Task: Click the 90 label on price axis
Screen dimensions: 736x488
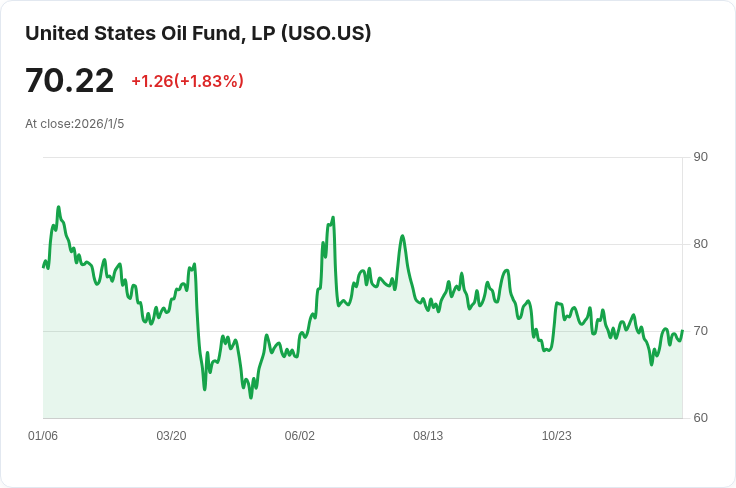Action: coord(701,157)
